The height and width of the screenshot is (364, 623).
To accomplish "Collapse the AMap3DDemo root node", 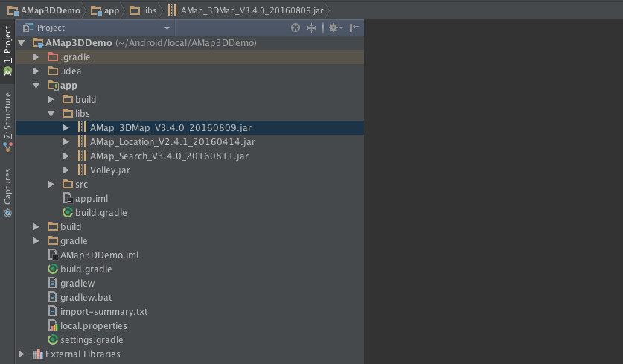I will click(x=22, y=43).
